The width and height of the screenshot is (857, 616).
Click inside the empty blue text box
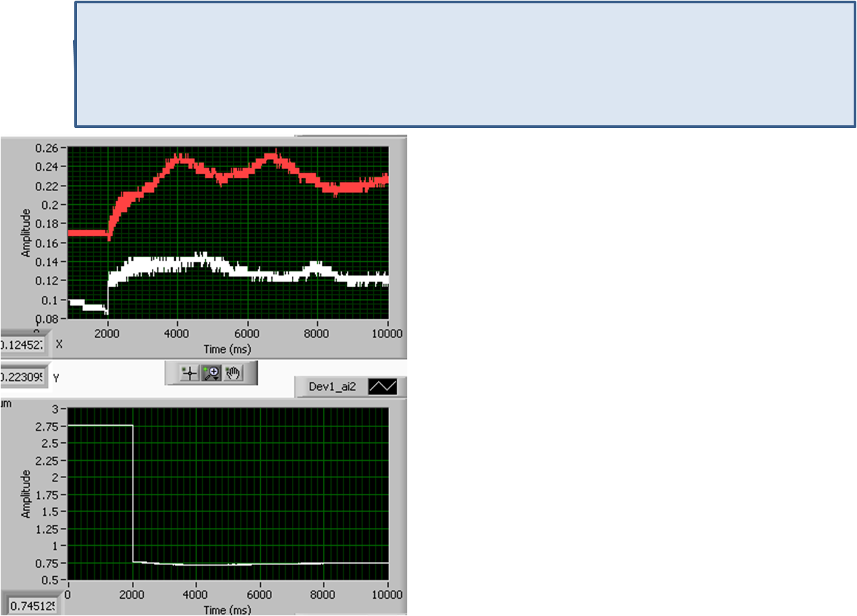(464, 64)
